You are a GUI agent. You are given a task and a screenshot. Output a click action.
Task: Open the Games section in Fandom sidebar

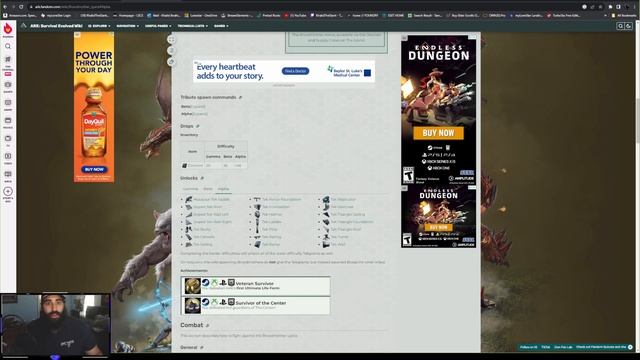point(8,87)
